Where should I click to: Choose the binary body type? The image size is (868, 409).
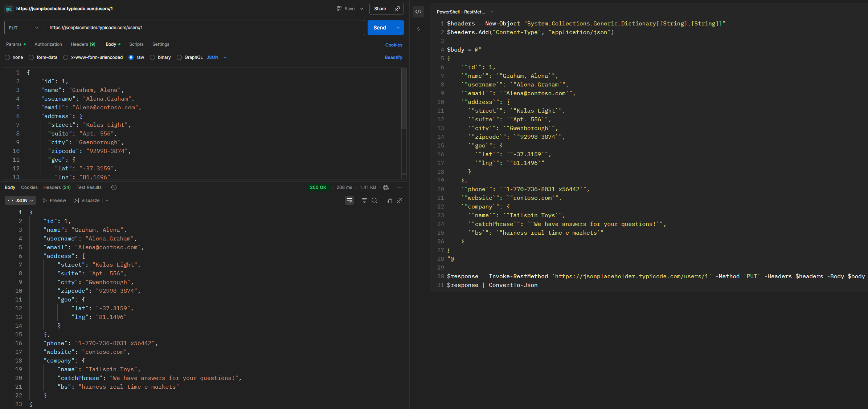click(x=152, y=57)
